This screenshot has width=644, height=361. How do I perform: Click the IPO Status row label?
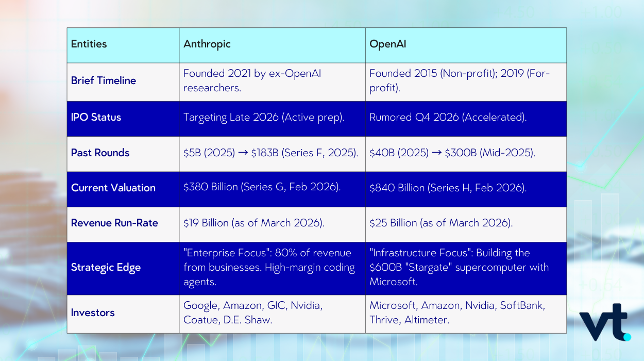pyautogui.click(x=96, y=117)
